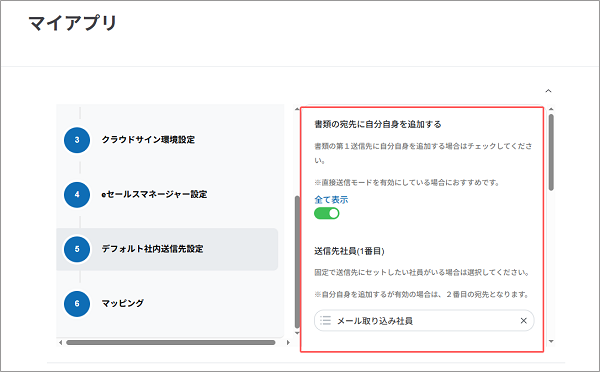Click right panel scrollbar down arrow

(x=551, y=341)
